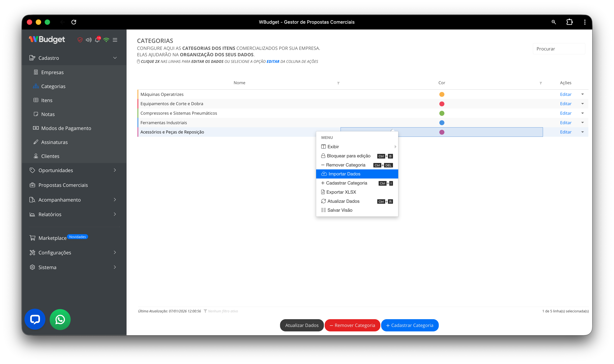Open actions dropdown for Máquinas Operatrizes row
614x364 pixels.
(x=583, y=94)
